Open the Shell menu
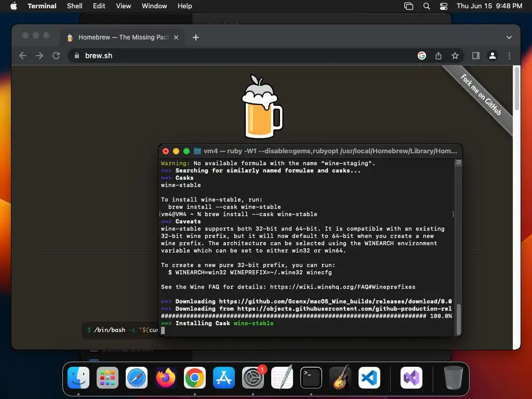Viewport: 532px width, 399px height. coord(75,6)
